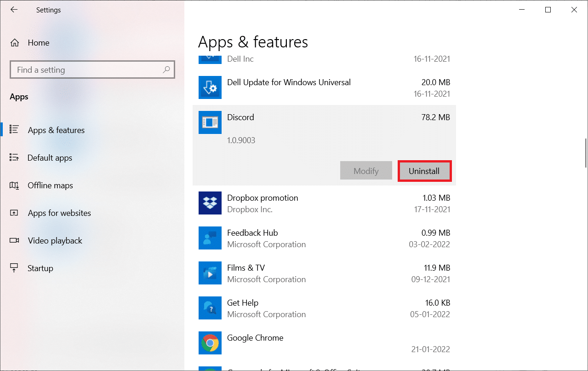Go to Apps for websites
The height and width of the screenshot is (371, 588).
click(92, 213)
